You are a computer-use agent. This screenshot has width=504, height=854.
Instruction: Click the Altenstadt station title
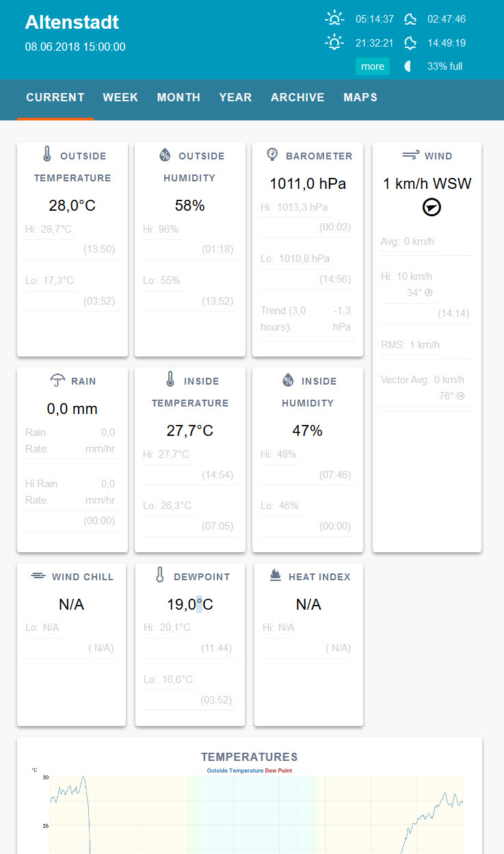(72, 23)
